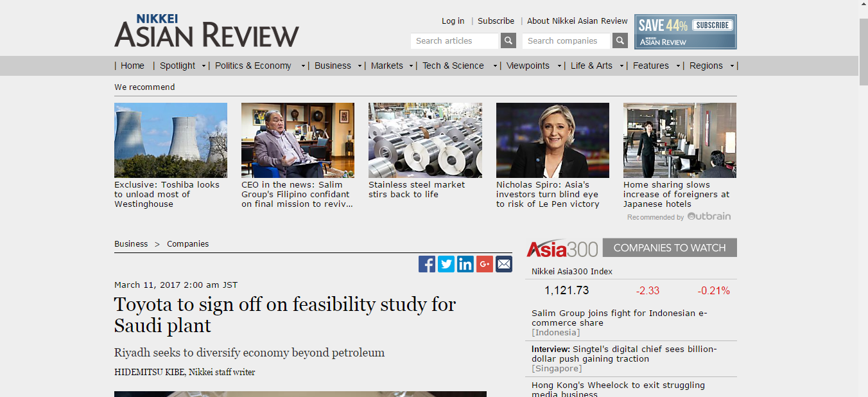Share article on Google Plus
868x397 pixels.
coord(485,264)
